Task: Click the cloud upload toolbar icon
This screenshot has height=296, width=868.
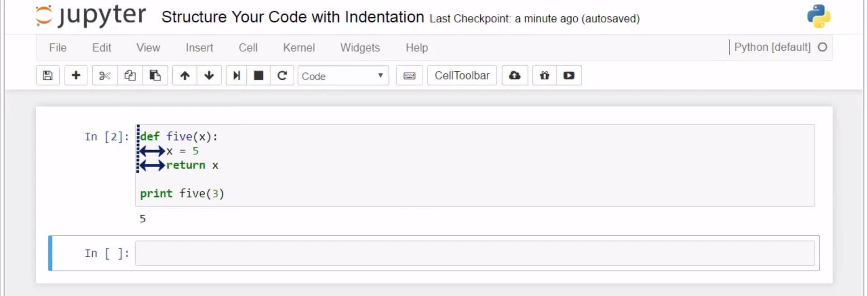Action: pos(515,75)
